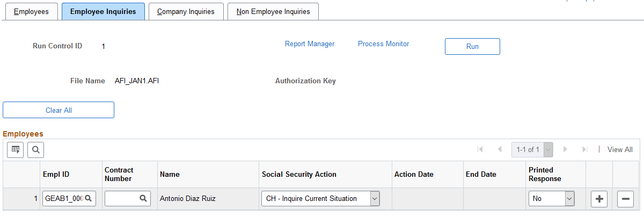644x216 pixels.
Task: Open Printed Response dropdown
Action: point(569,198)
